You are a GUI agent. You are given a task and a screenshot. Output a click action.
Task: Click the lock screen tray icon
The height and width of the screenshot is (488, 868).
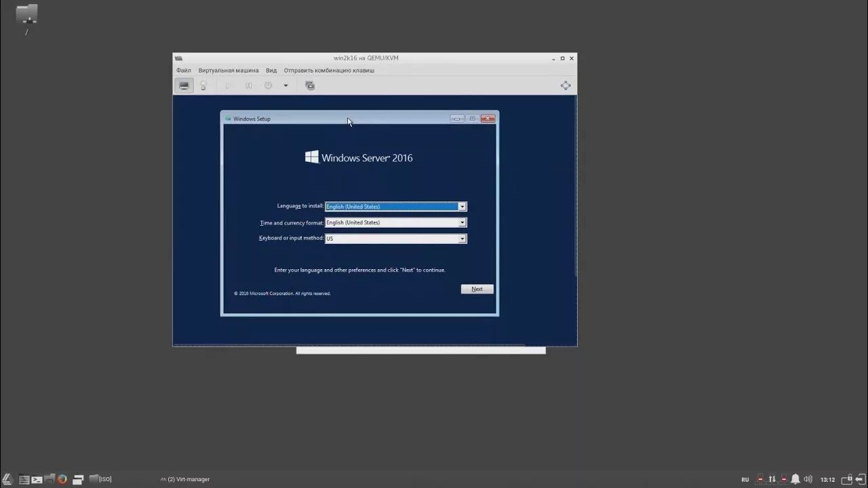point(847,479)
